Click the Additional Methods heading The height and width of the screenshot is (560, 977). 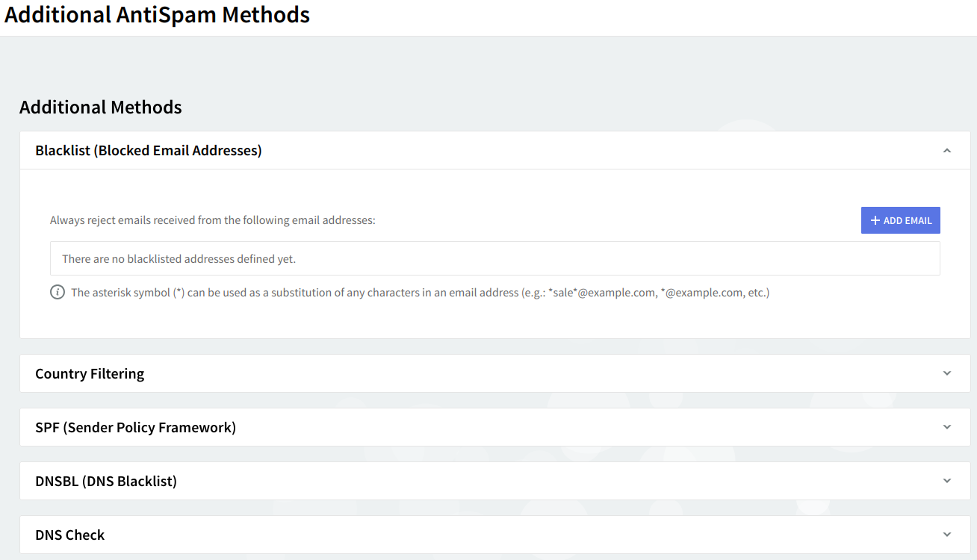click(x=101, y=107)
